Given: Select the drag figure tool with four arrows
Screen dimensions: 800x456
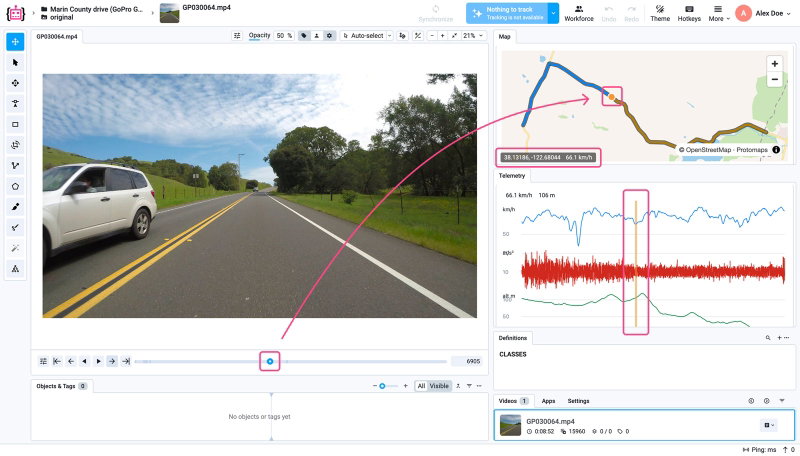Looking at the screenshot, I should (x=15, y=83).
